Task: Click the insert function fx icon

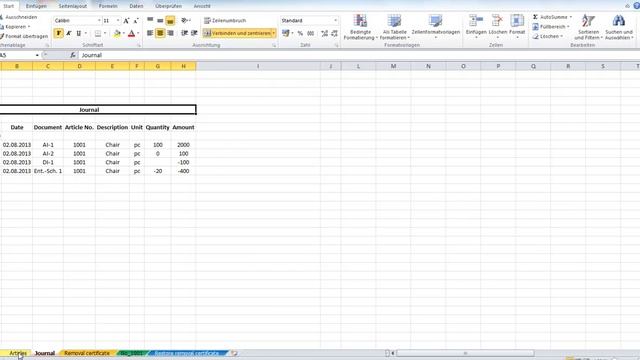Action: click(x=73, y=55)
